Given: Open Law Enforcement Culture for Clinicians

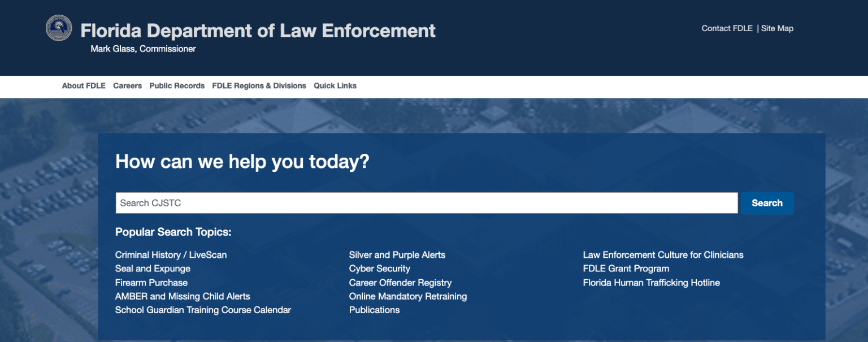Looking at the screenshot, I should click(x=663, y=255).
